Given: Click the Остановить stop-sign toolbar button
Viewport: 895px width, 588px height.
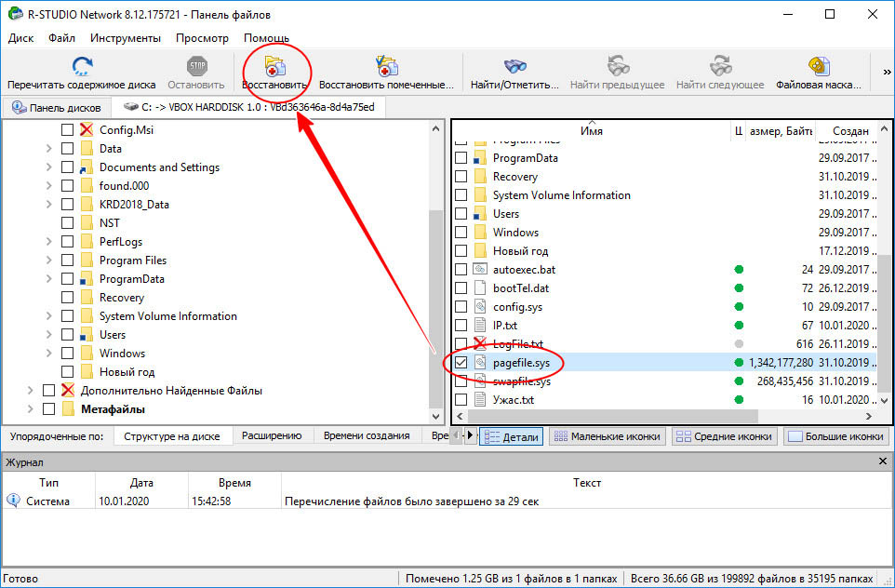Looking at the screenshot, I should pos(196,73).
